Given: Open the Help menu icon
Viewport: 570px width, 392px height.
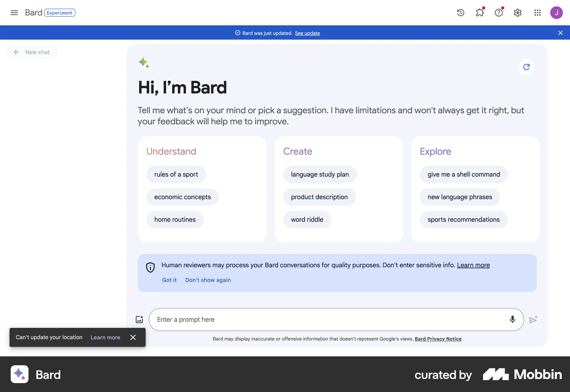Looking at the screenshot, I should [x=499, y=13].
